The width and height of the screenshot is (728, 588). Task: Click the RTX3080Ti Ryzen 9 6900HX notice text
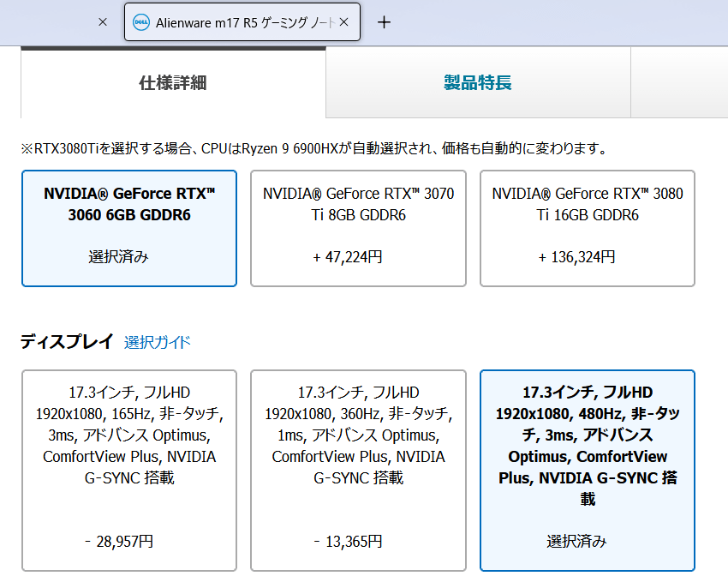313,149
